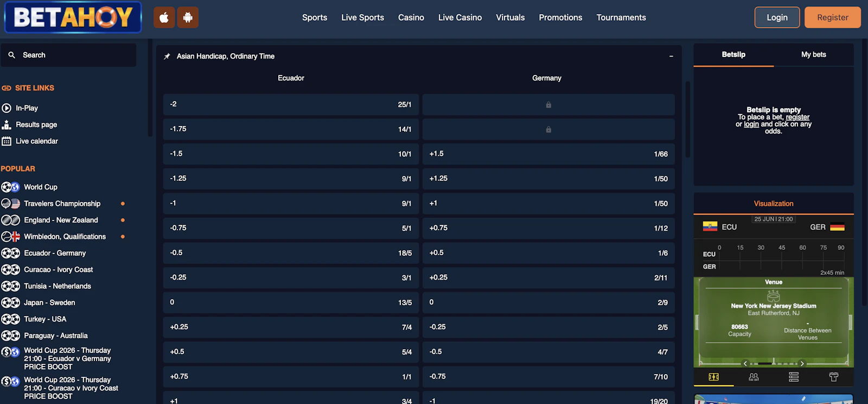Click the promo banner thumbnail below visualization
The width and height of the screenshot is (868, 404).
[774, 399]
